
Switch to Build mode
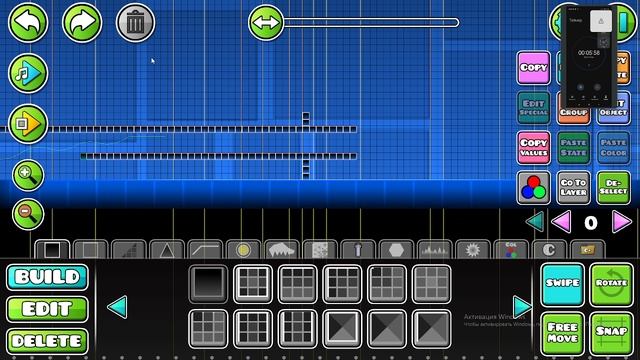pyautogui.click(x=47, y=277)
